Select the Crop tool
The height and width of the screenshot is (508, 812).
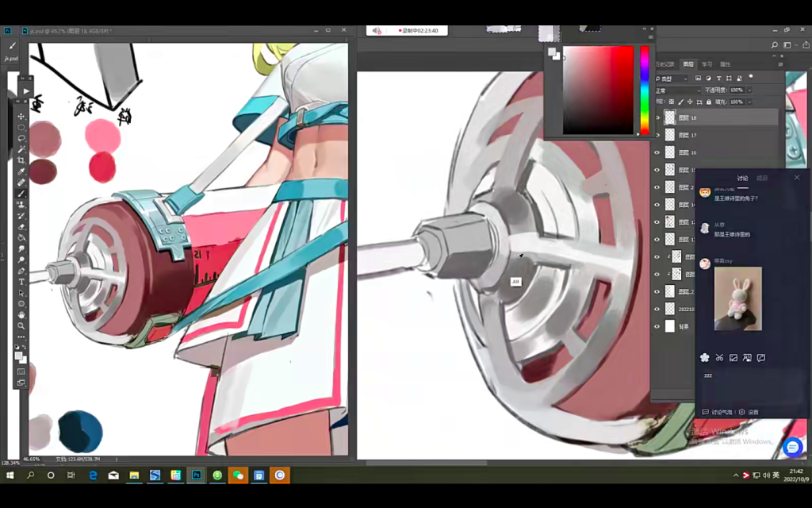(21, 160)
